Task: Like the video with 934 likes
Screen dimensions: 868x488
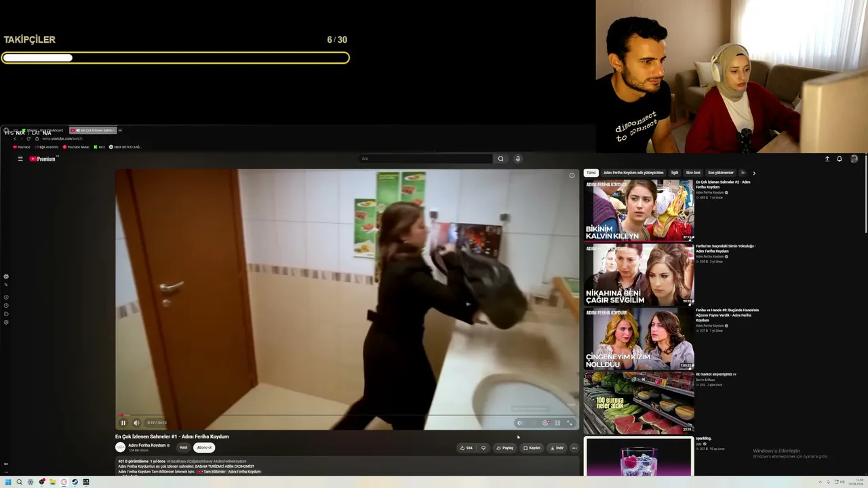Action: [467, 448]
